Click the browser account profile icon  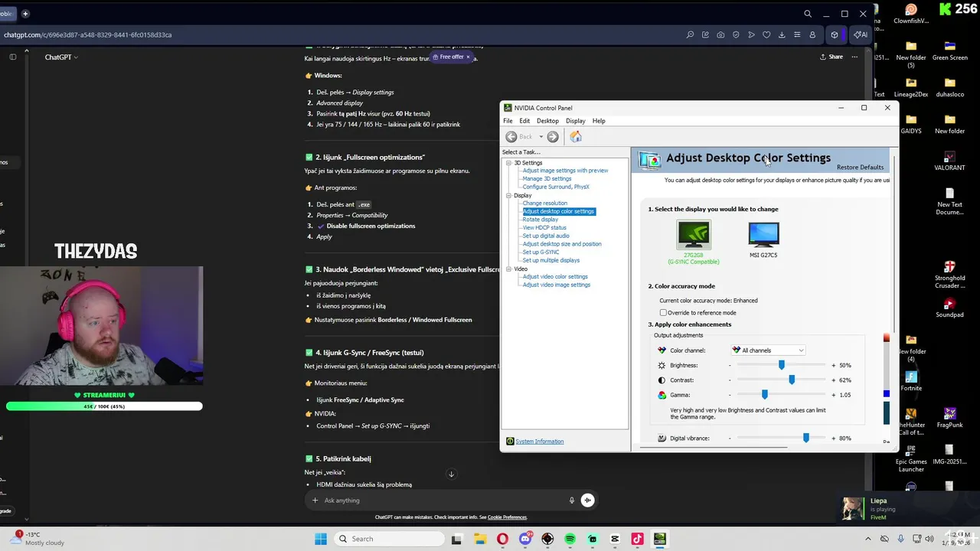coord(812,34)
